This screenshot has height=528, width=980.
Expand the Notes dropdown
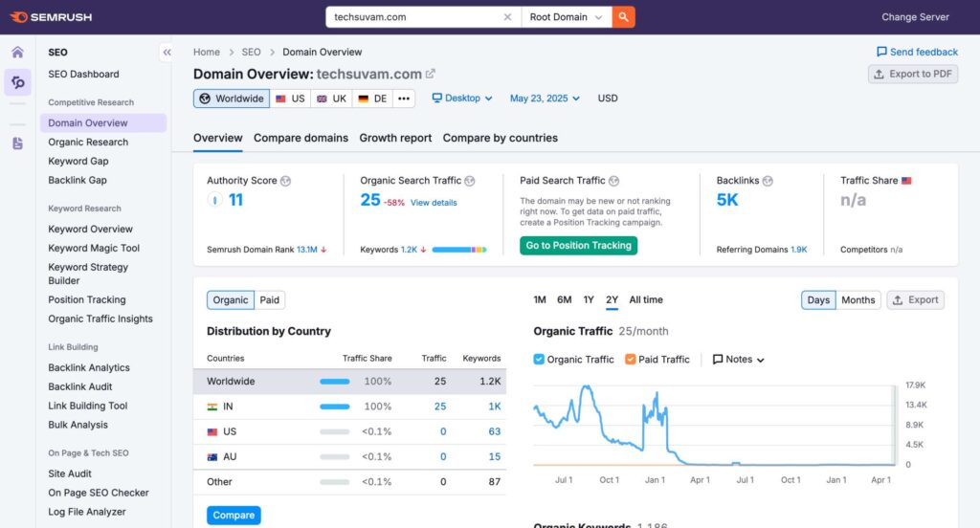[x=739, y=360]
